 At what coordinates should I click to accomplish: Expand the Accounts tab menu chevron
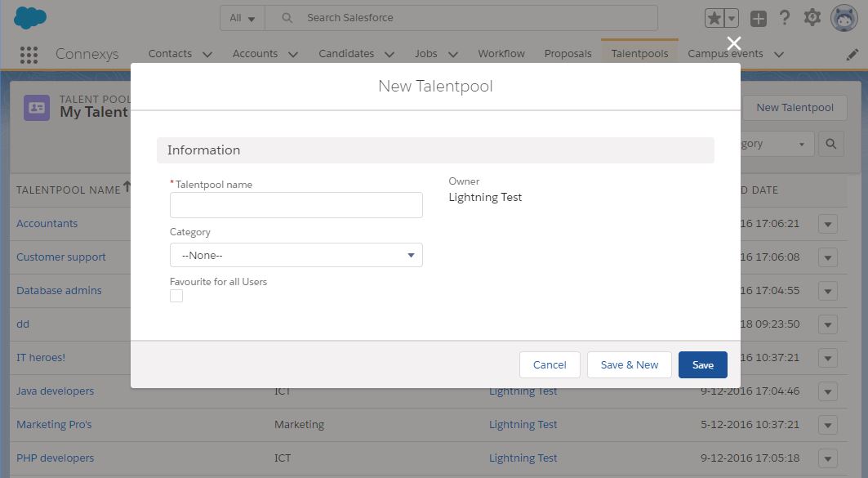point(293,54)
